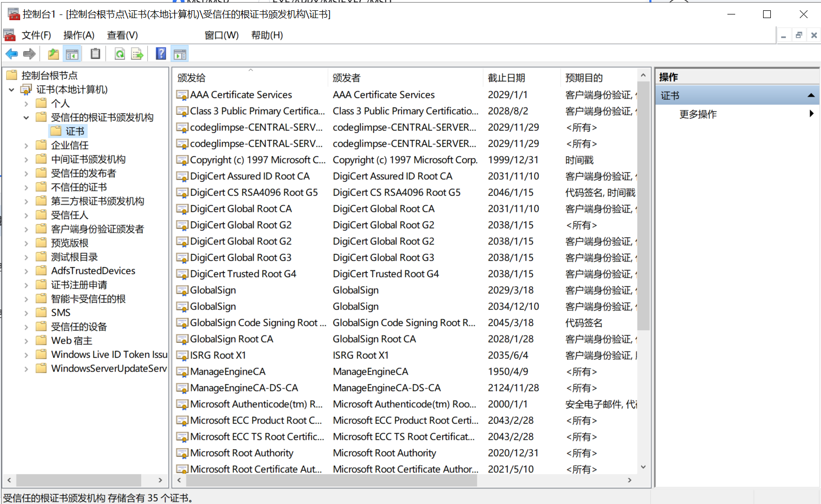821x504 pixels.
Task: Toggle the console tree pane icon
Action: pyautogui.click(x=72, y=54)
